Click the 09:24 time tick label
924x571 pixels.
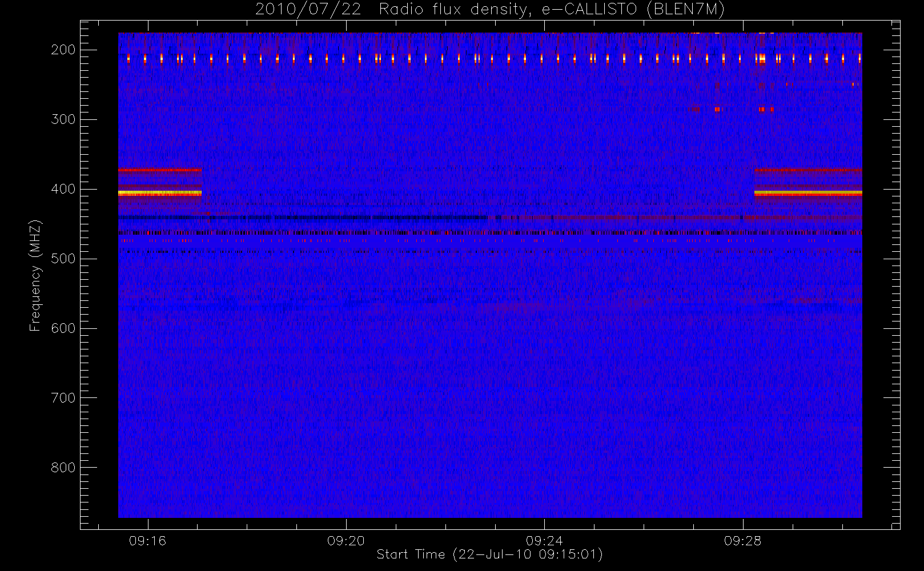click(x=545, y=541)
